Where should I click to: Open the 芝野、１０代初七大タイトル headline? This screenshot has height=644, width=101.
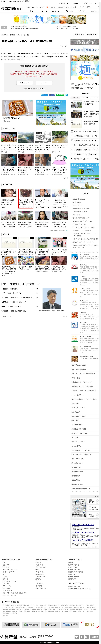12,307
